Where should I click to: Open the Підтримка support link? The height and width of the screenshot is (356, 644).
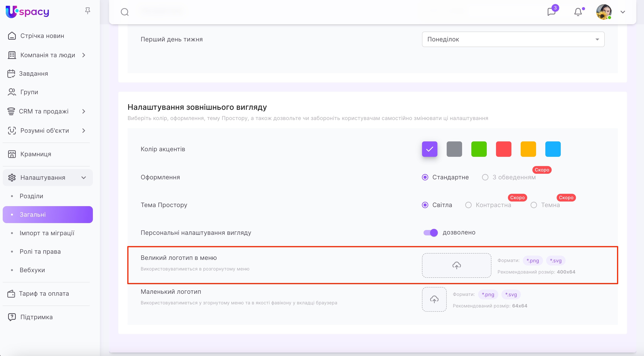(36, 317)
